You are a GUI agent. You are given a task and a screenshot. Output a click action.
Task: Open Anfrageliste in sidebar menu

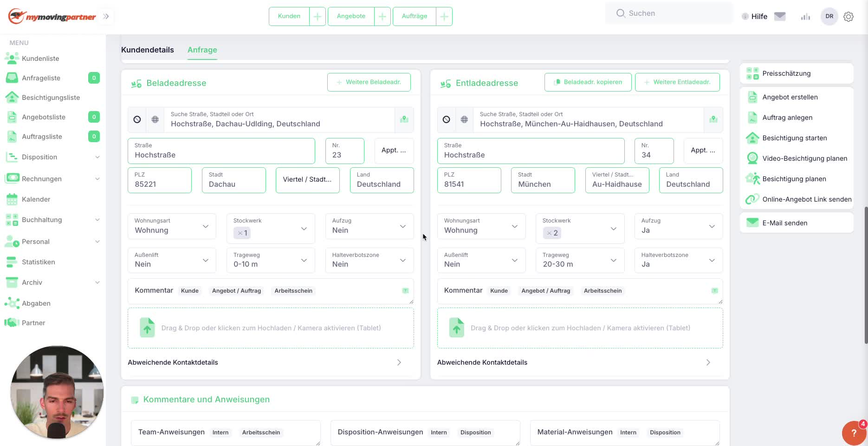pyautogui.click(x=41, y=78)
